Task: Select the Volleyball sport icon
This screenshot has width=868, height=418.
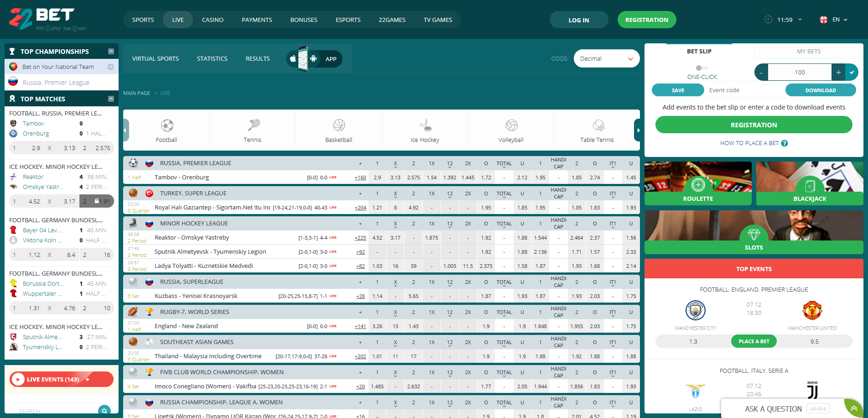Action: click(x=511, y=125)
